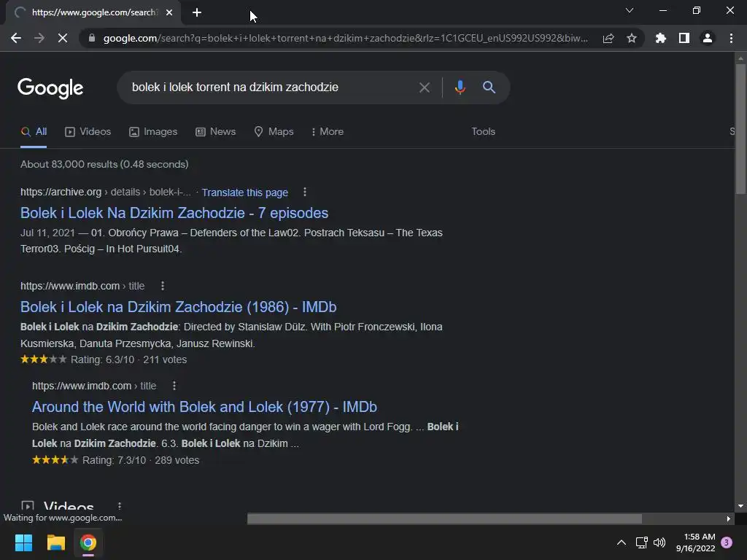Open search Tools
This screenshot has height=560, width=747.
[483, 132]
